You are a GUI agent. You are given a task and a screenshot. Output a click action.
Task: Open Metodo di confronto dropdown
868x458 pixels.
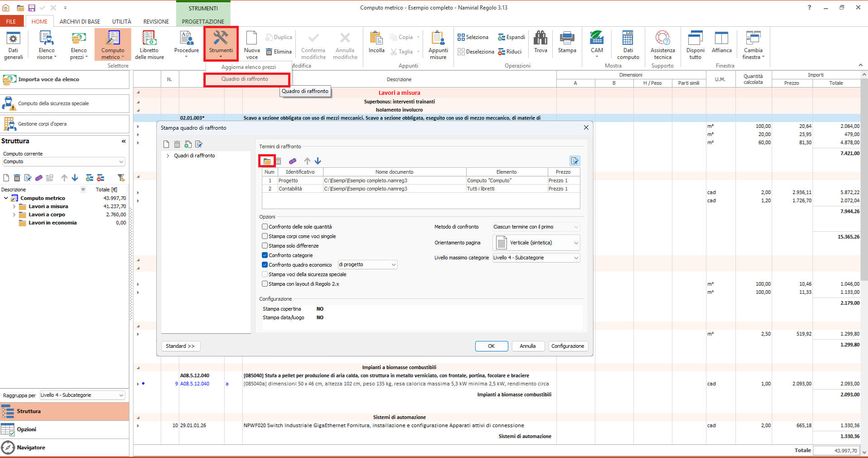tap(536, 227)
